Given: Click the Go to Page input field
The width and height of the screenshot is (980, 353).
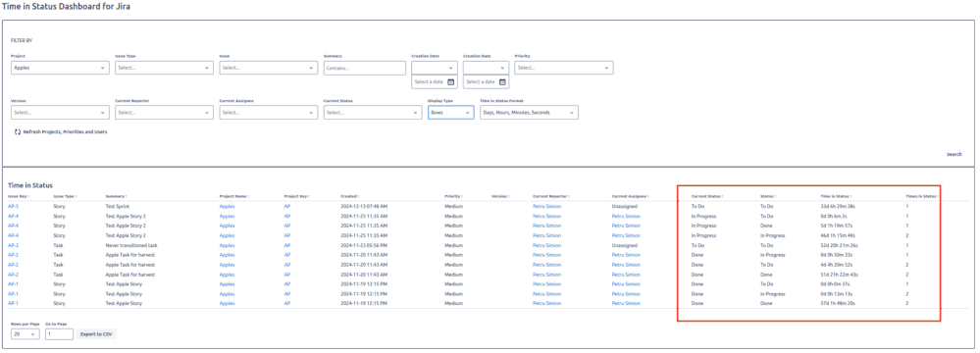Looking at the screenshot, I should [60, 334].
